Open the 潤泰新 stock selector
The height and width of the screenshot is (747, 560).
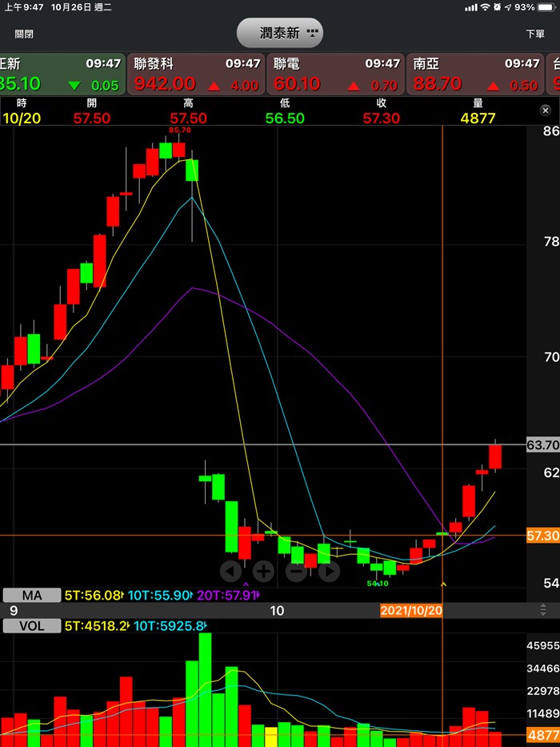[279, 34]
